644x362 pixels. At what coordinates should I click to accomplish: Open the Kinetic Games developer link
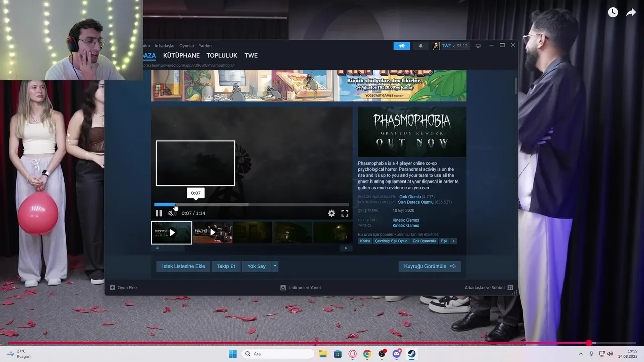coord(406,220)
